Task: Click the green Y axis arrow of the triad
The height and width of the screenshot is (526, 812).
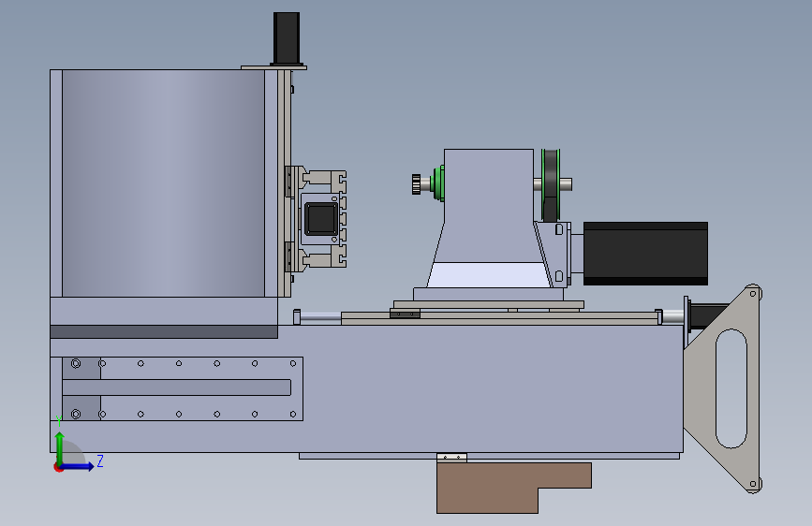Action: (x=60, y=447)
